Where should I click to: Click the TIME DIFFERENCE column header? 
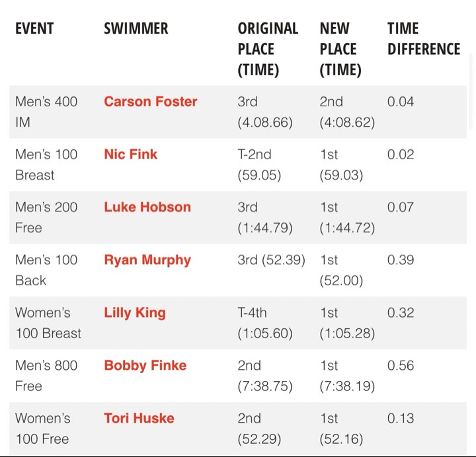pyautogui.click(x=423, y=39)
